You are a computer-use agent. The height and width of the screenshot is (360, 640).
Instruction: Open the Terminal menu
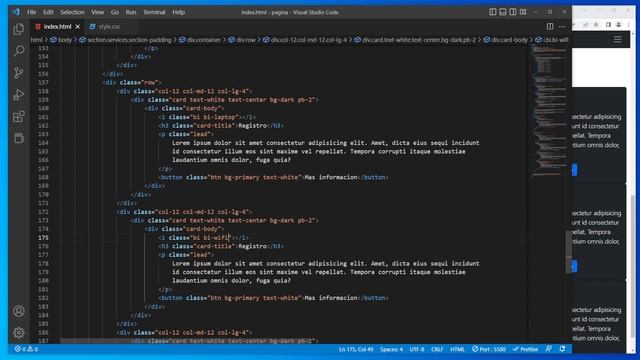[154, 12]
